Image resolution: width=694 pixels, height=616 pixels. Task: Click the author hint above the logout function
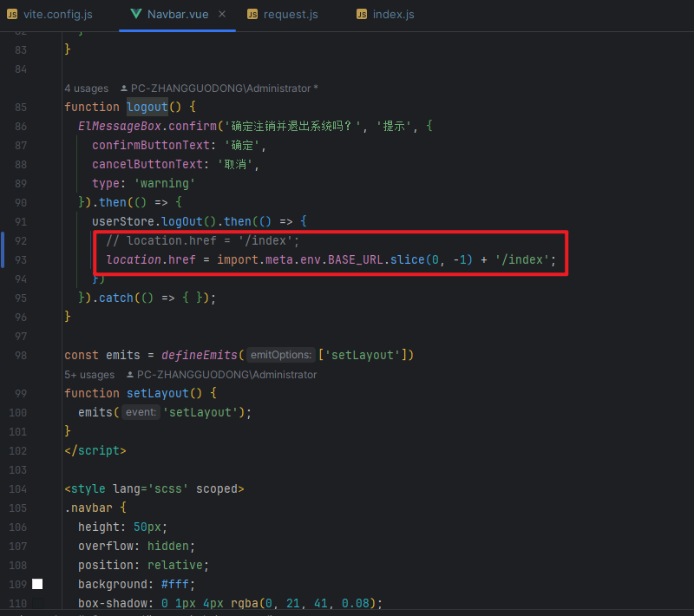219,88
